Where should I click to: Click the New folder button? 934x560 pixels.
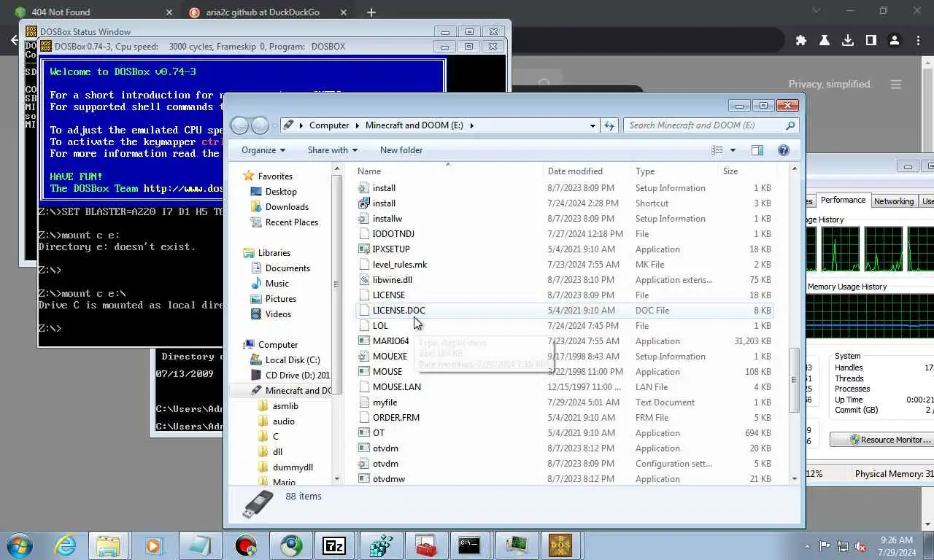coord(401,150)
